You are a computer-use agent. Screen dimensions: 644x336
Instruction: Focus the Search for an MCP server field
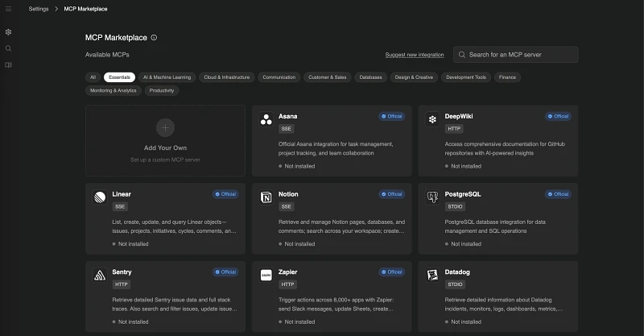(516, 55)
